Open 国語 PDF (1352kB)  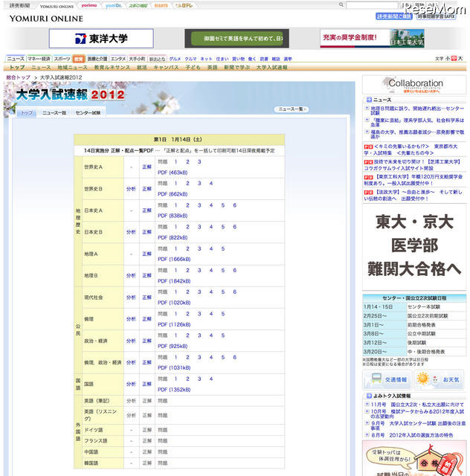174,390
